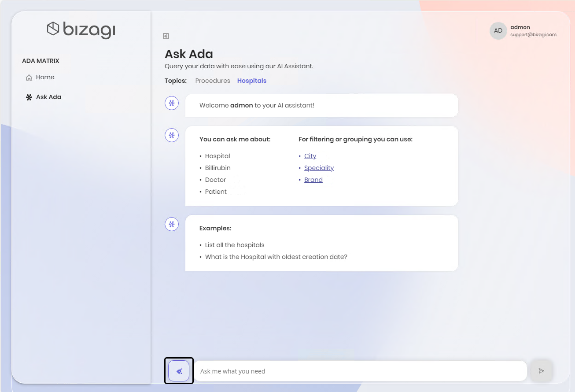Click the 'Examples:' heading
The width and height of the screenshot is (575, 392).
[x=215, y=228]
